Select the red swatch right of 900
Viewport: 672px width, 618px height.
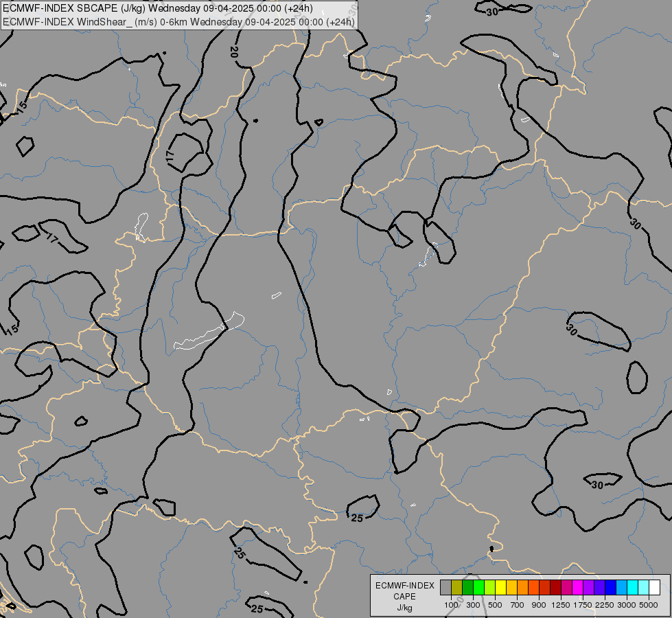click(545, 587)
